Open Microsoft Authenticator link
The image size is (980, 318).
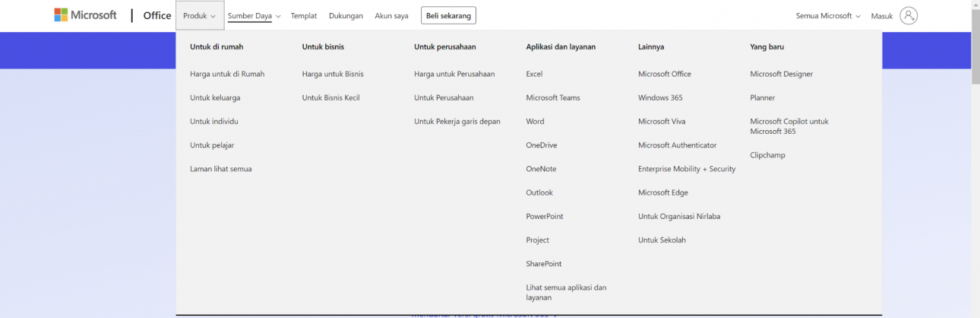tap(678, 145)
